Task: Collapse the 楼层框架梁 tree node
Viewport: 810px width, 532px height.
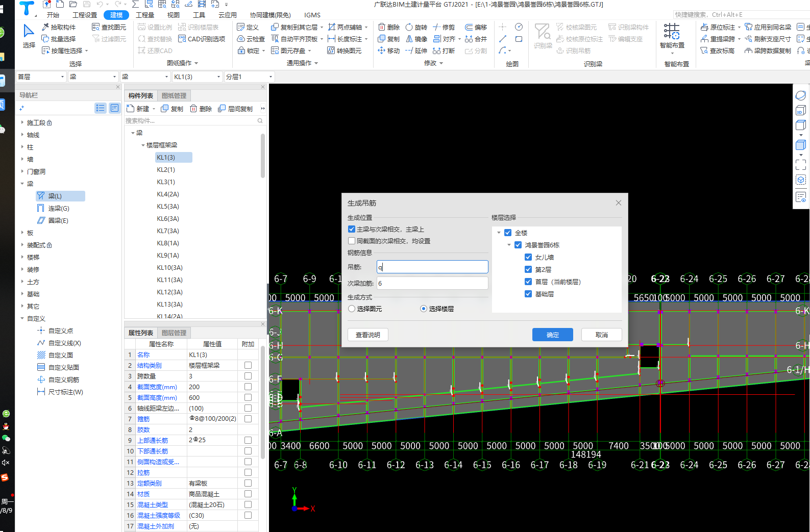Action: (x=143, y=145)
